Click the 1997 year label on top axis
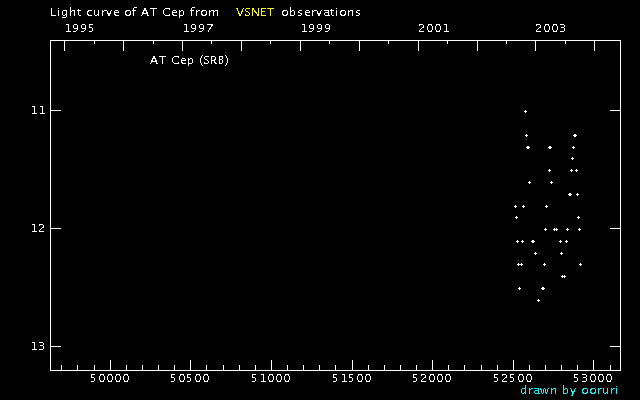The width and height of the screenshot is (640, 400). [x=198, y=28]
